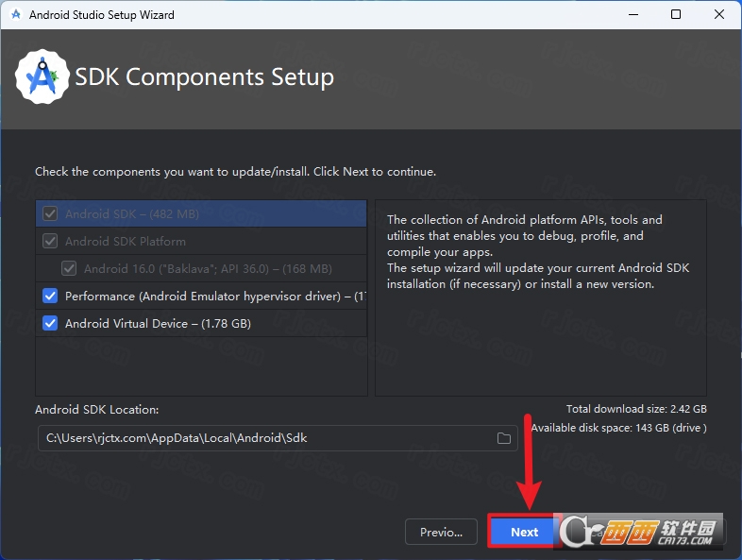This screenshot has width=742, height=560.
Task: Click the Available disk space: 143 GB label
Action: tap(619, 428)
